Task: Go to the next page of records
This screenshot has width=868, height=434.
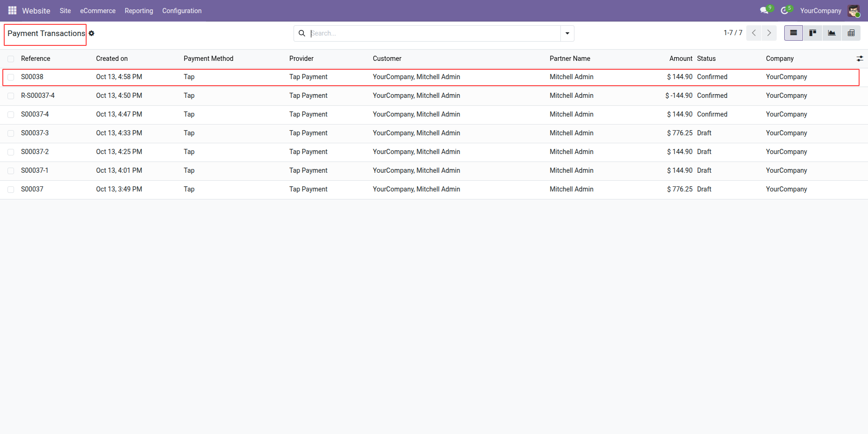Action: 769,33
